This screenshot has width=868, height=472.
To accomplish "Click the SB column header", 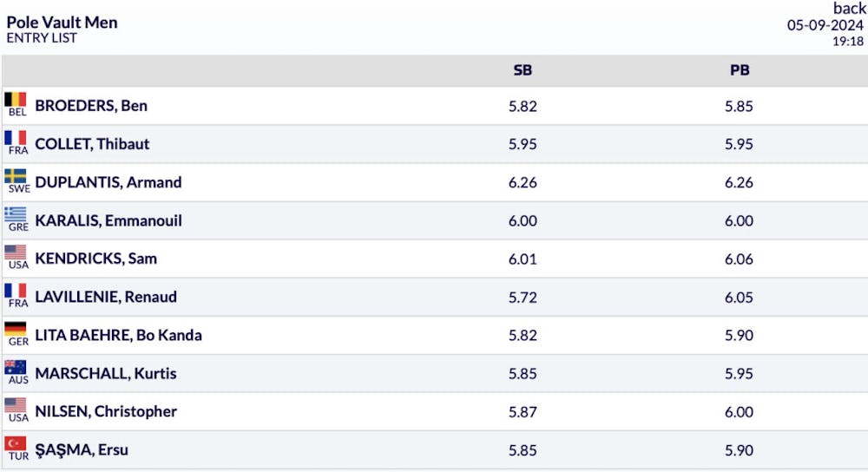I will [523, 70].
